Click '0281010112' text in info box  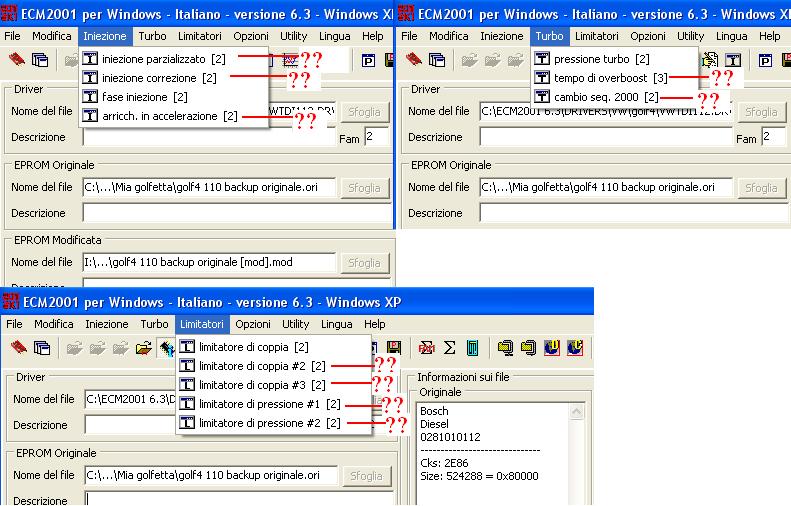pyautogui.click(x=450, y=437)
